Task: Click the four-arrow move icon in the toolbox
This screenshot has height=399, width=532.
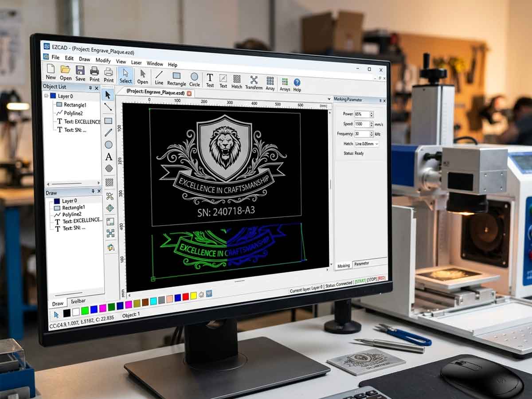Action: (110, 208)
